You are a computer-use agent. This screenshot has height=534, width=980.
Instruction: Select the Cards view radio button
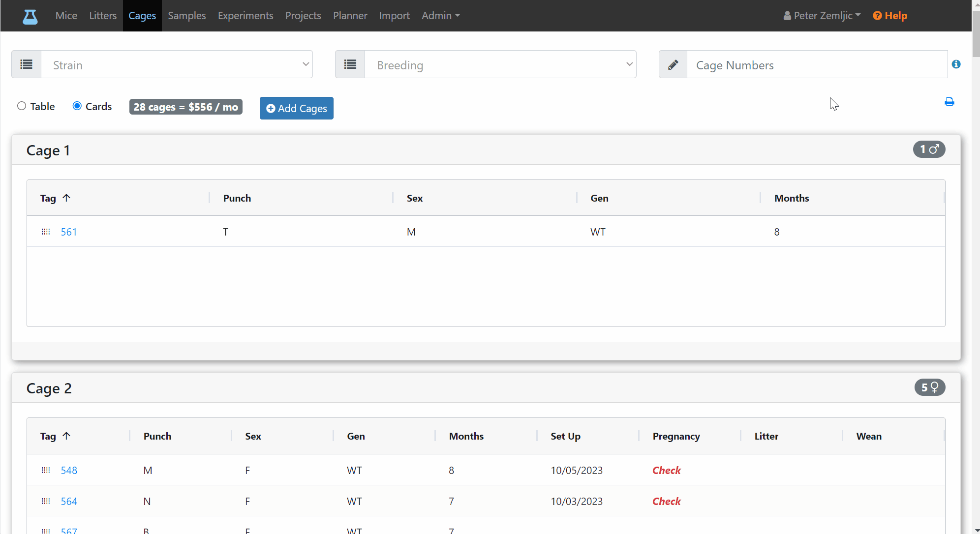[x=77, y=106]
